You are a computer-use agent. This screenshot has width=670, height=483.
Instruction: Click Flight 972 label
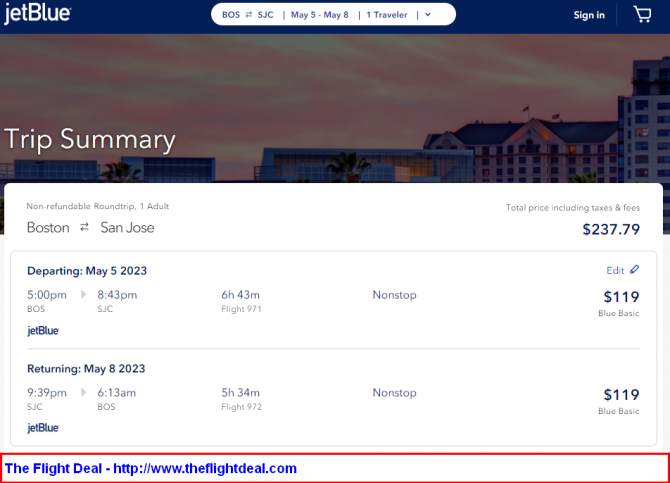pyautogui.click(x=241, y=406)
